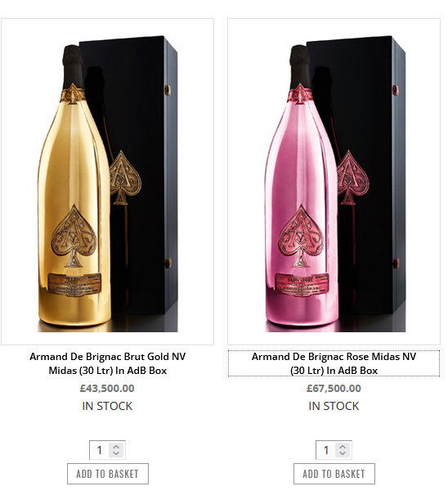Increase quantity arrow for Brut Gold Midas
Image resolution: width=448 pixels, height=500 pixels.
[116, 447]
